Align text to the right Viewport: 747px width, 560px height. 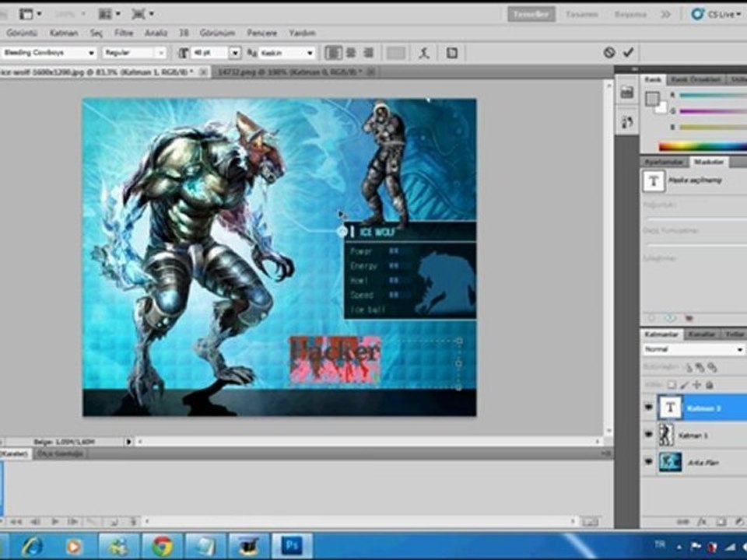pyautogui.click(x=369, y=53)
